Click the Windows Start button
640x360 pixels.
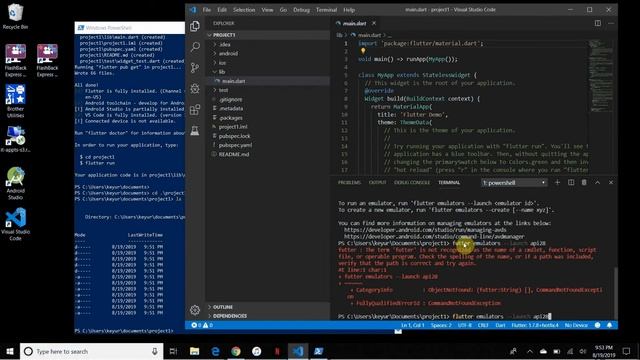10,351
